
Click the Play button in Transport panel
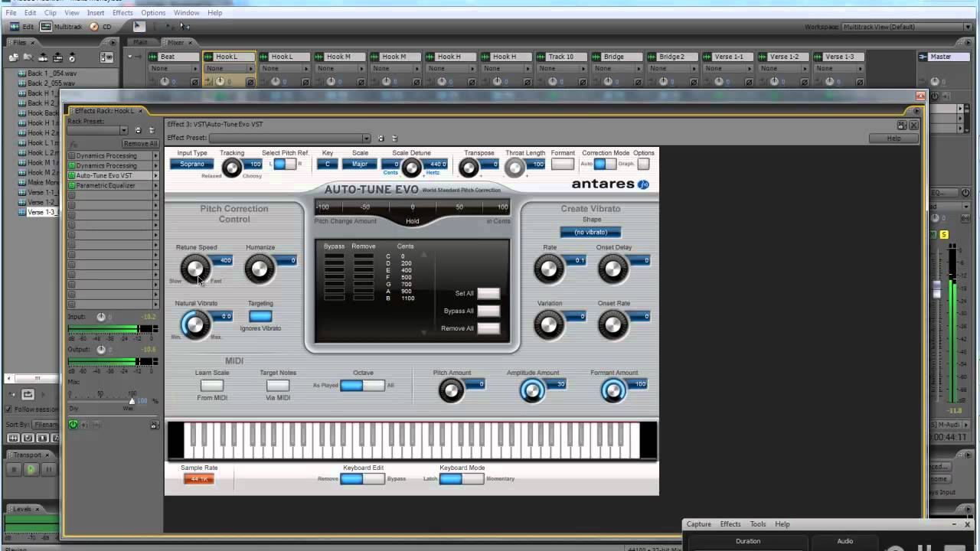[x=31, y=470]
